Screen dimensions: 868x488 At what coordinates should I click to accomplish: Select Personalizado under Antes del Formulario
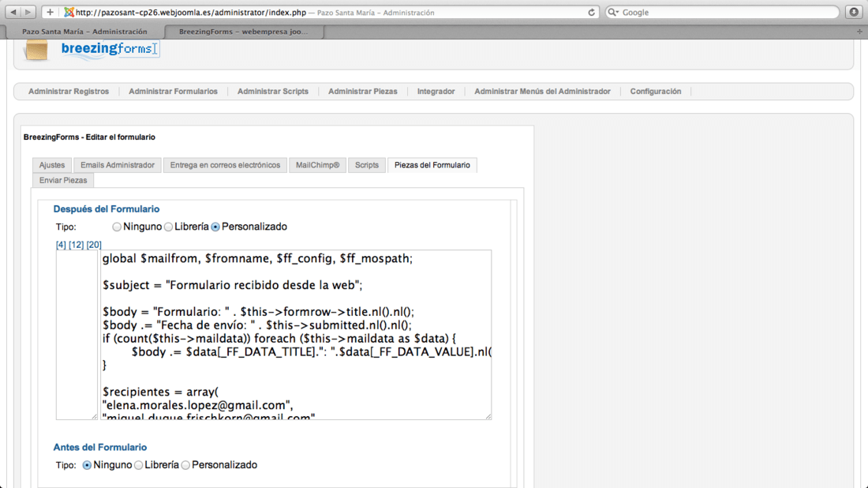185,465
